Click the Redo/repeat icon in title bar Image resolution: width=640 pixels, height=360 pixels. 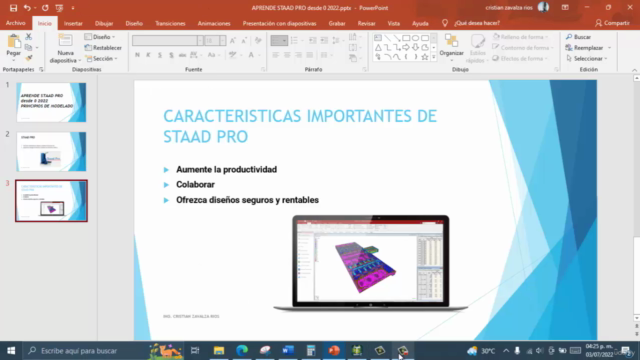45,8
